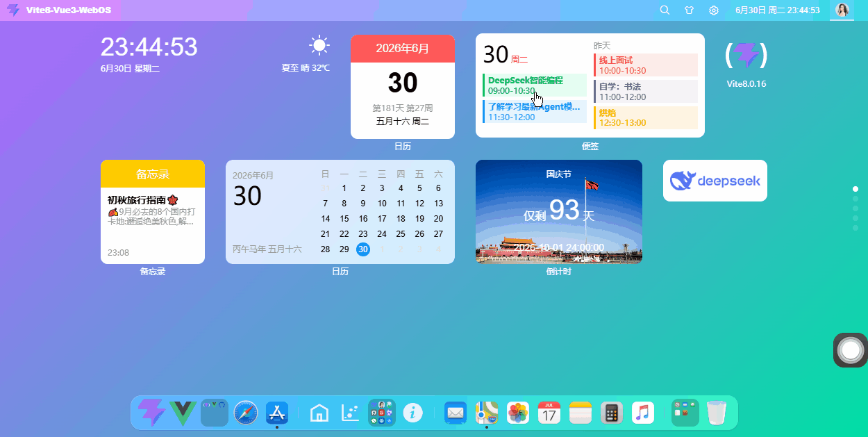The image size is (868, 437).
Task: Go to fourth desktop page dot
Action: point(856,218)
